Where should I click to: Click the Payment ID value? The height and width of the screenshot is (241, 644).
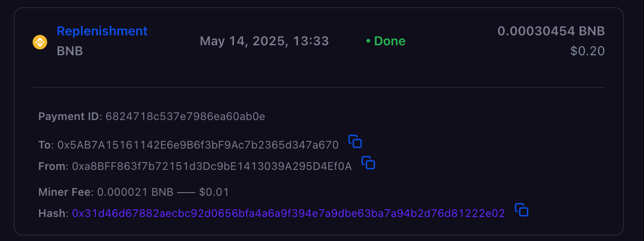click(185, 116)
